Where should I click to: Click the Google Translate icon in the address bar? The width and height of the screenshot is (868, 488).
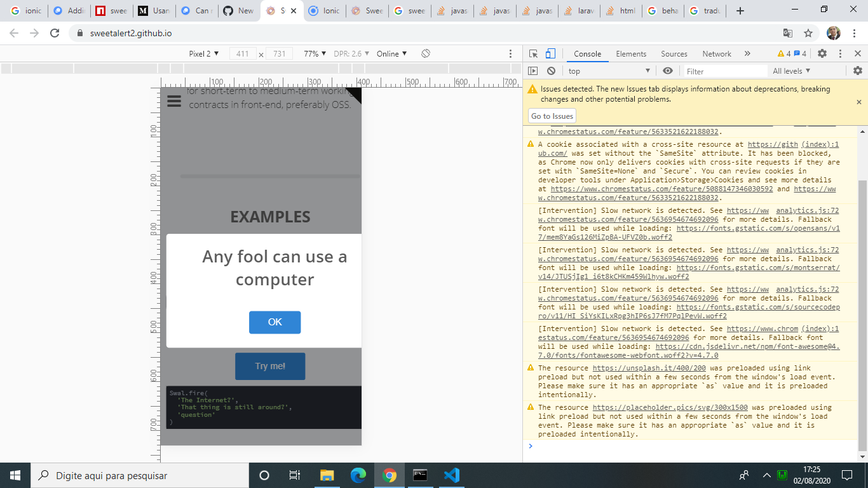click(788, 33)
